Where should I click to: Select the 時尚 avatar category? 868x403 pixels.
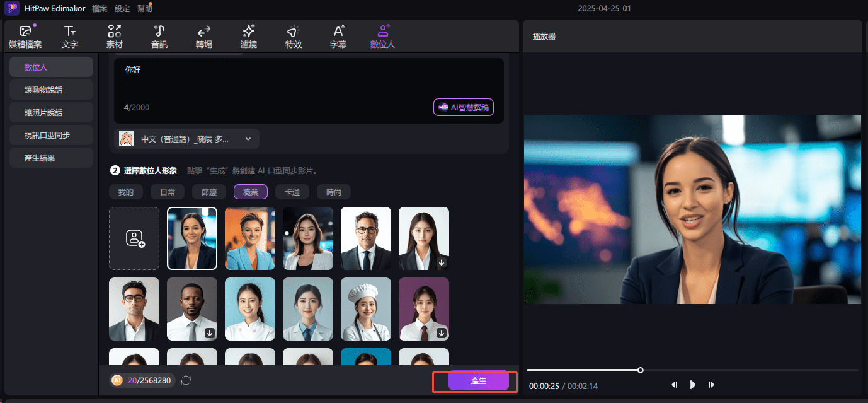point(333,192)
